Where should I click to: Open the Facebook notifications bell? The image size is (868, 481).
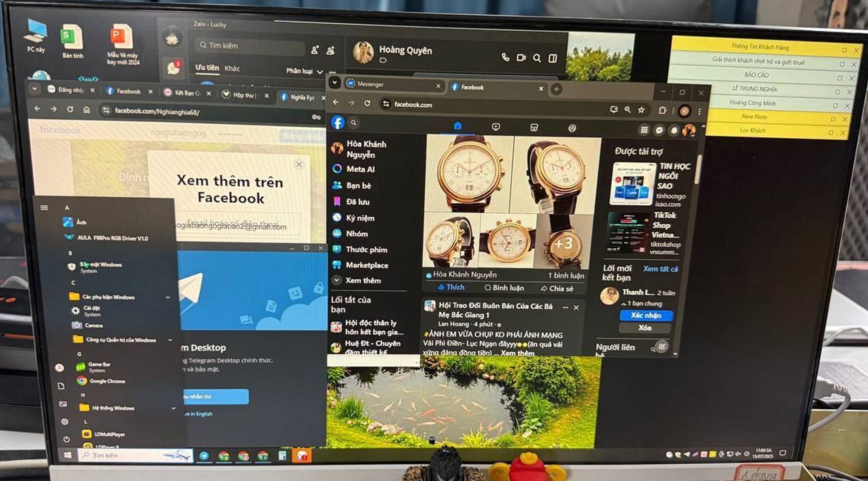pyautogui.click(x=674, y=130)
